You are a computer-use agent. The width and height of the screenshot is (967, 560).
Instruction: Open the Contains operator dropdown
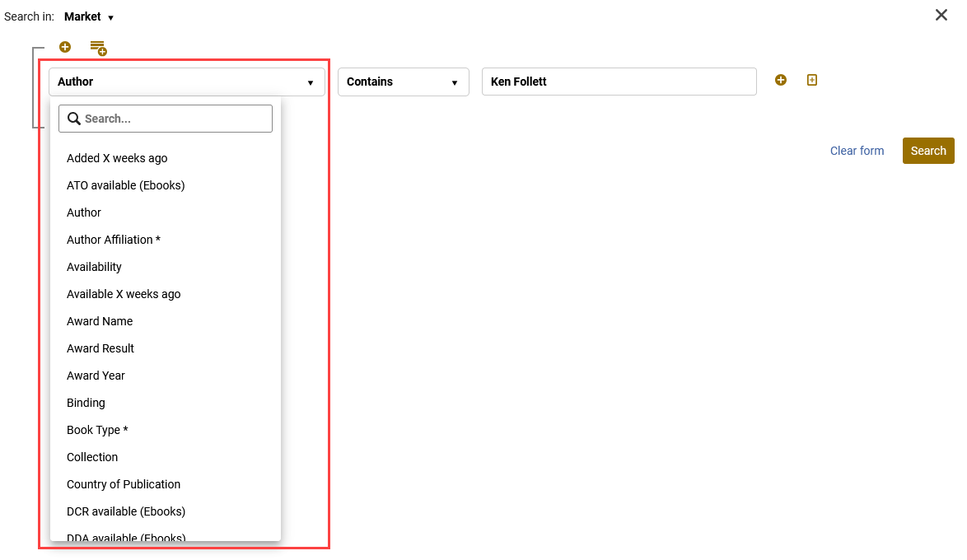pos(403,82)
